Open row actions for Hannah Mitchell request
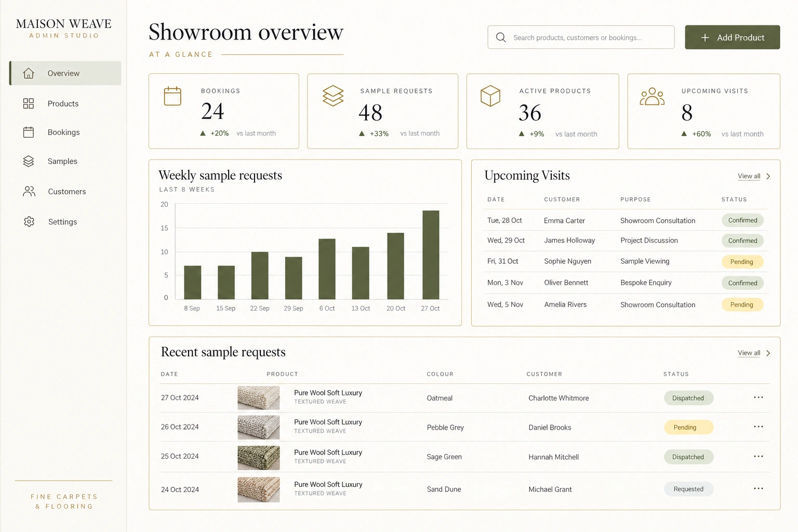 click(759, 456)
